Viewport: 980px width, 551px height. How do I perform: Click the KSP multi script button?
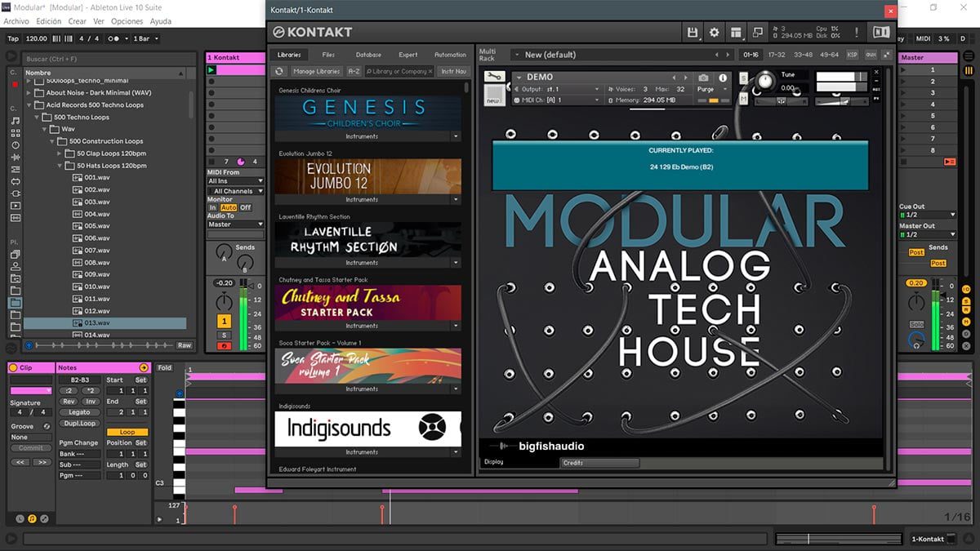[853, 55]
